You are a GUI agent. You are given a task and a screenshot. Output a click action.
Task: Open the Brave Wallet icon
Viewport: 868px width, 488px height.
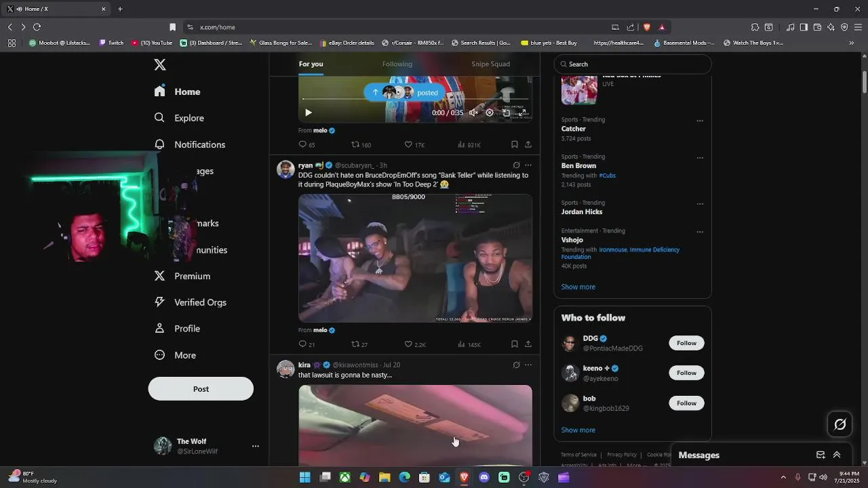point(817,27)
